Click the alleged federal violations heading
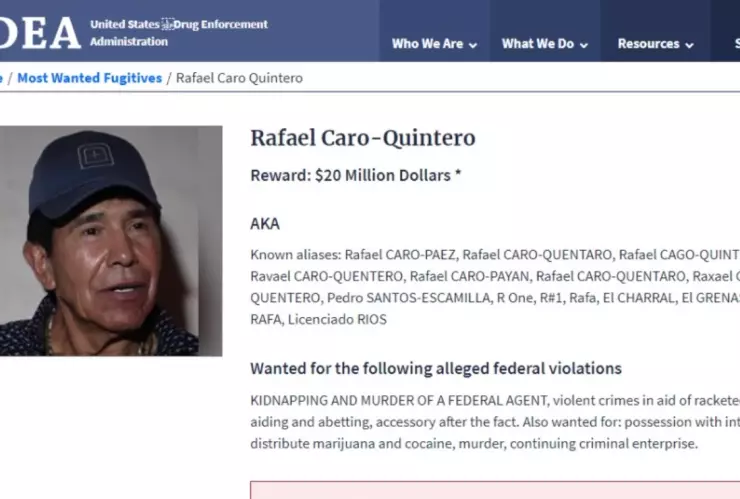Viewport: 740px width, 499px height. click(436, 368)
